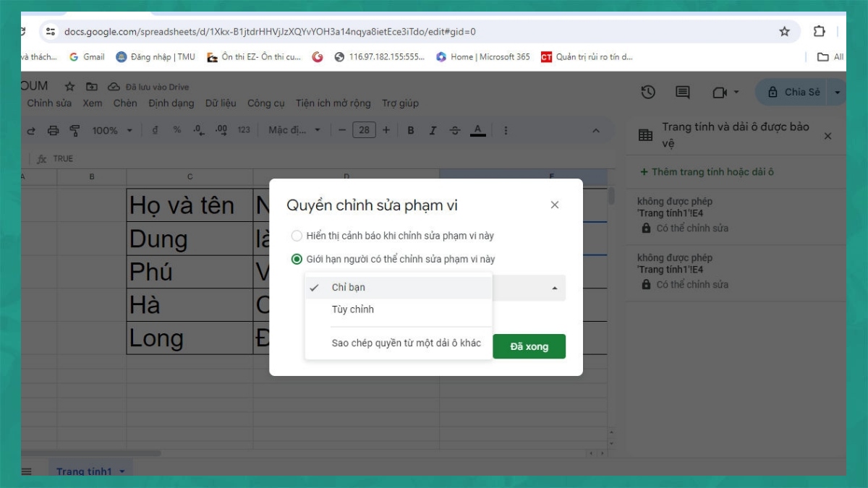868x488 pixels.
Task: Click the version history clock icon
Action: [x=648, y=92]
